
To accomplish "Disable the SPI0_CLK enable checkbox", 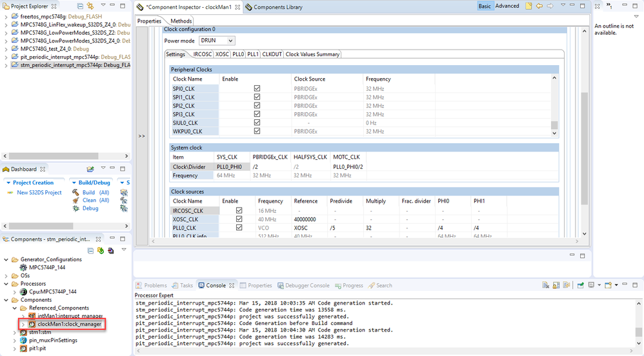I will 257,88.
